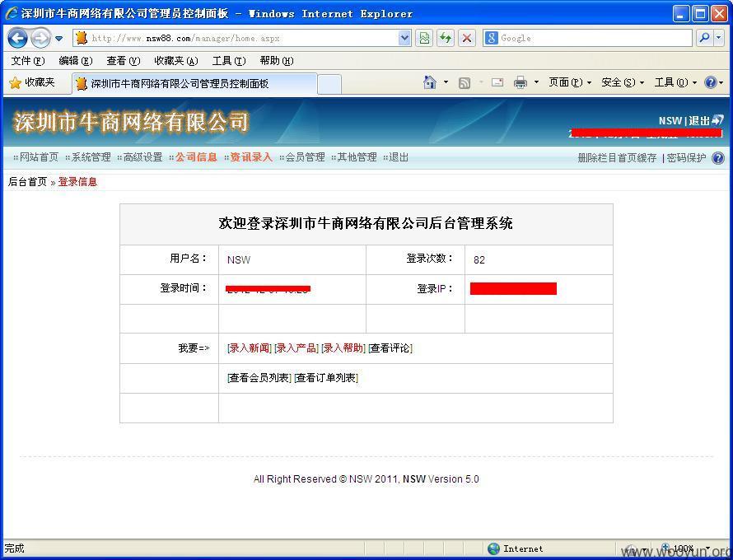Open 高级设置 navigation item
The image size is (733, 560).
[x=142, y=157]
